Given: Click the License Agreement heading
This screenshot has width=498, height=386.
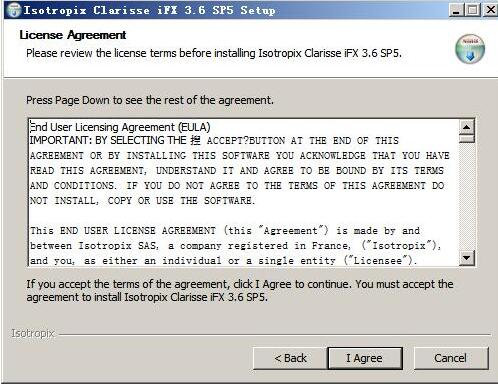Looking at the screenshot, I should 73,35.
